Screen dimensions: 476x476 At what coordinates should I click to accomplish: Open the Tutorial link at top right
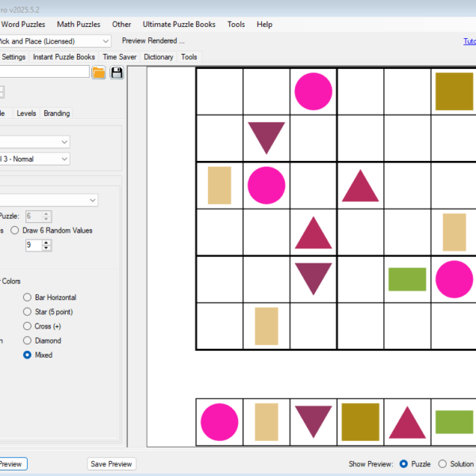[470, 41]
